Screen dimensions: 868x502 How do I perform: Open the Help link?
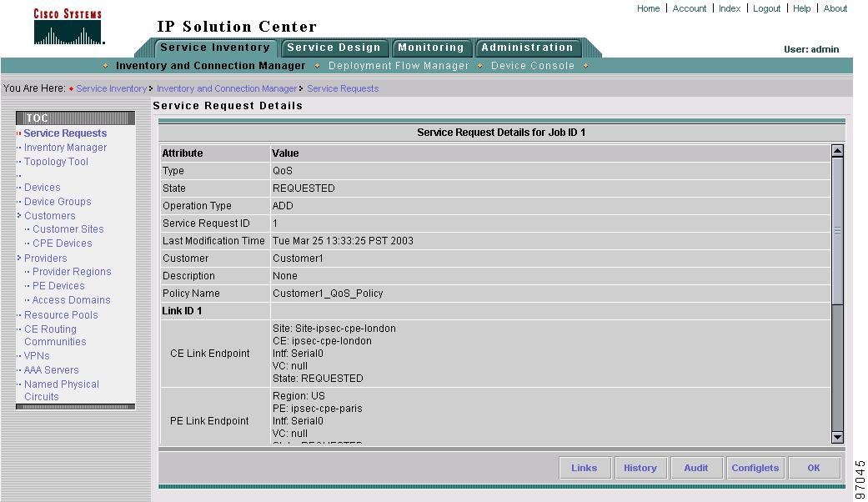pos(801,8)
